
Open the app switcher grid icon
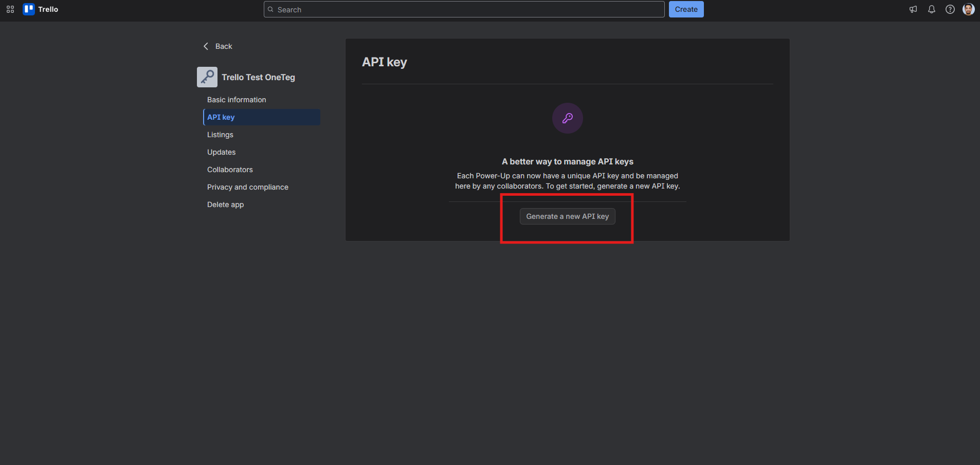coord(10,9)
